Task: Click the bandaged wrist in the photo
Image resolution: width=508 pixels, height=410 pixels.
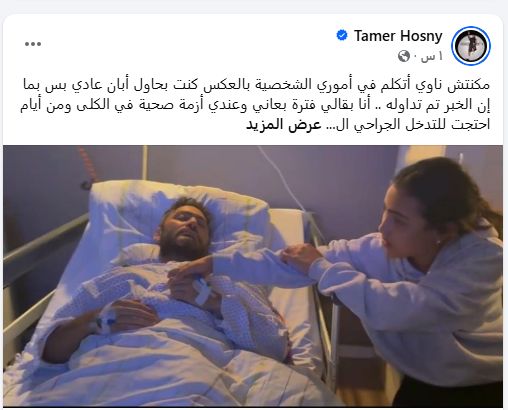Action: click(x=204, y=291)
